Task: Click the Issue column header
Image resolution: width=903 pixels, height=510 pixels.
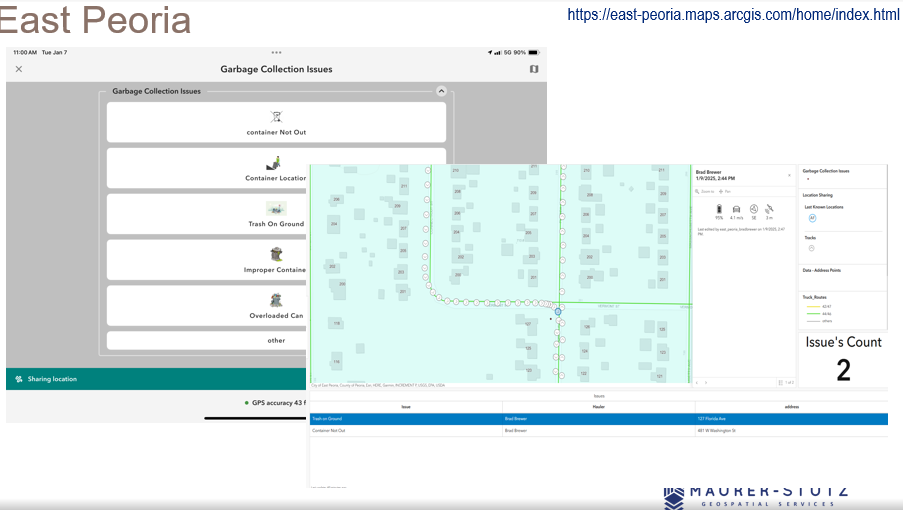Action: (406, 406)
